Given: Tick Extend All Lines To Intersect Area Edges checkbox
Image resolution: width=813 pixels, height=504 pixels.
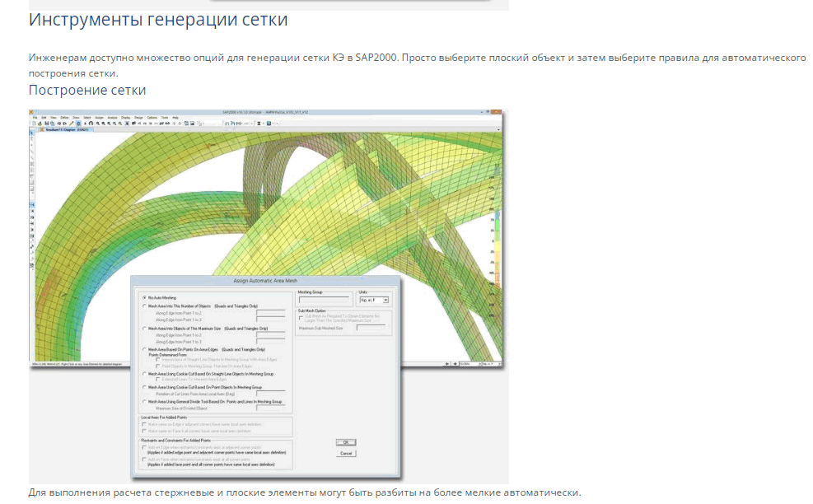Looking at the screenshot, I should pos(158,380).
